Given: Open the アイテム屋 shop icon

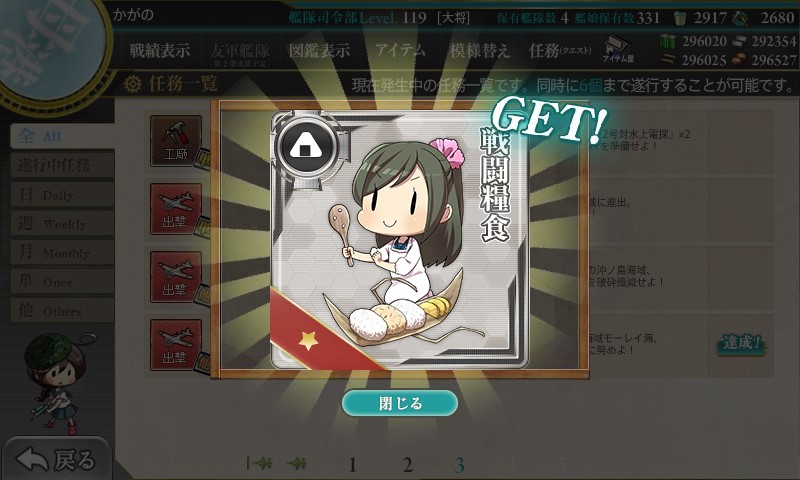Looking at the screenshot, I should point(618,49).
